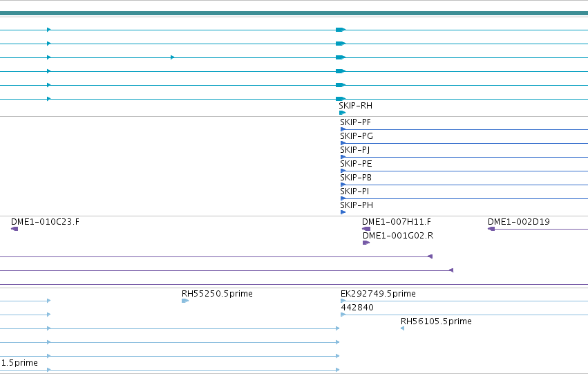Viewport: 588px width, 374px height.
Task: Click the RH55250.5prime EST label
Action: 217,294
